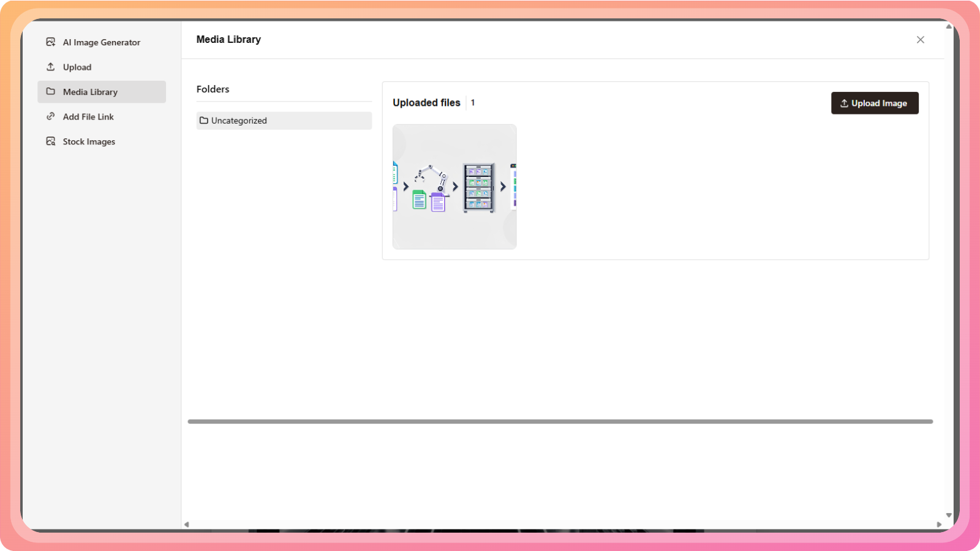Click the upload icon inside Upload Image button

(844, 103)
